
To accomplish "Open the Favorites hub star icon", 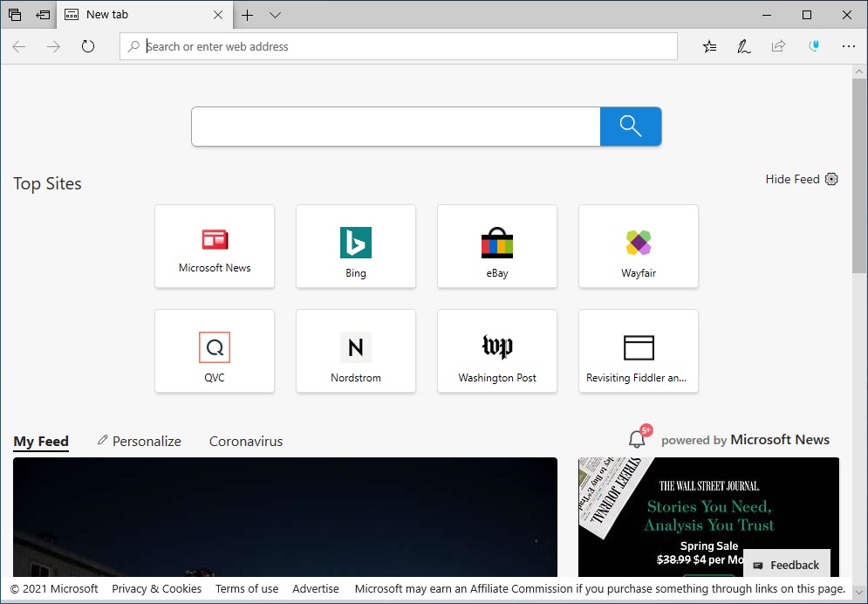I will pyautogui.click(x=710, y=46).
